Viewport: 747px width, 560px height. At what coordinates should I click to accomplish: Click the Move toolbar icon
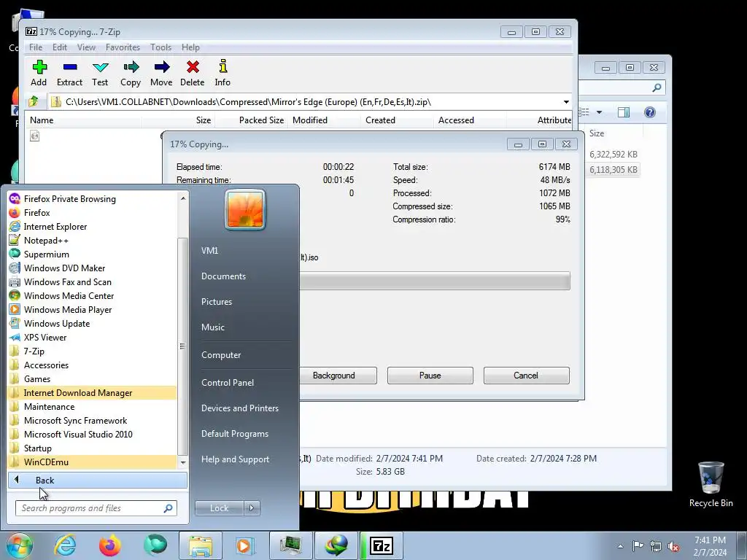click(x=161, y=72)
